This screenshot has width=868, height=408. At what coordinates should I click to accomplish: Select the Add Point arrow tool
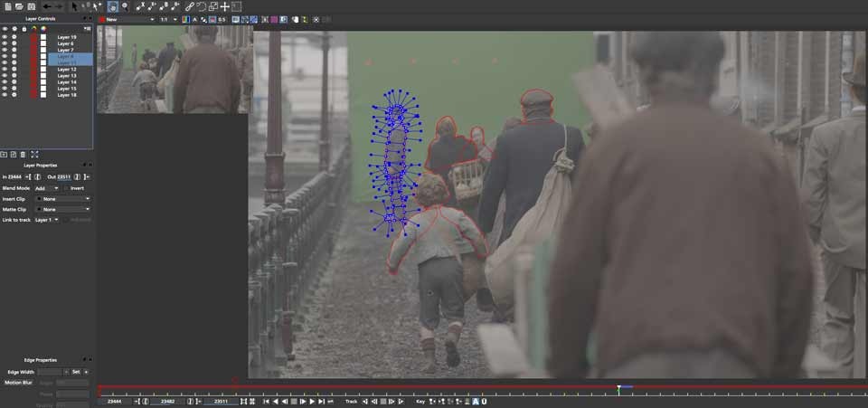pyautogui.click(x=98, y=6)
